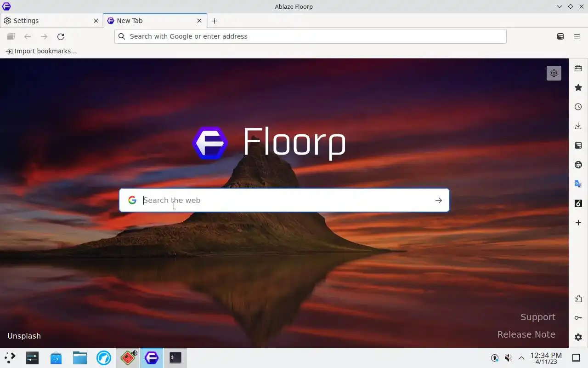The width and height of the screenshot is (588, 368).
Task: Open the updates tray notifier icon
Action: tap(495, 358)
